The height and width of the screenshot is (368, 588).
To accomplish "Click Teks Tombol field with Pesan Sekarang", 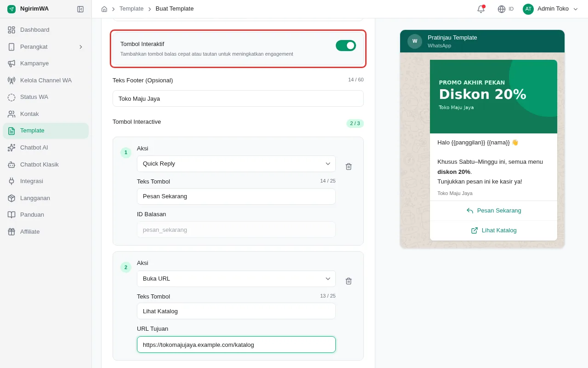I will click(236, 196).
